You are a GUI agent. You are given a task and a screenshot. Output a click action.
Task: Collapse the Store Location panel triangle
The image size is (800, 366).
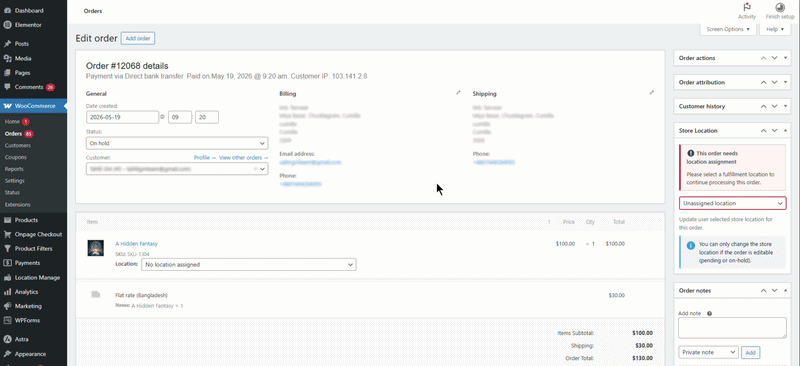coord(785,131)
